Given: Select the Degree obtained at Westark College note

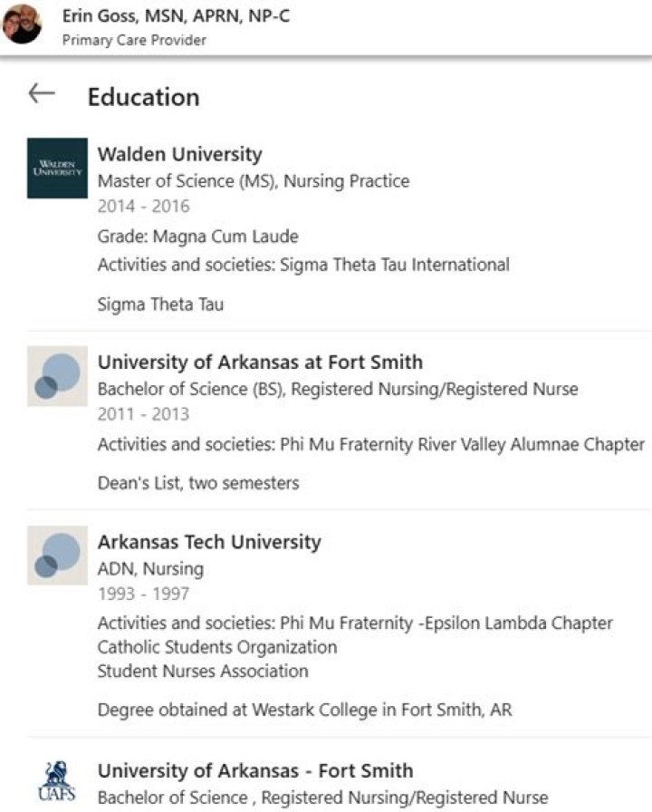Looking at the screenshot, I should coord(304,710).
